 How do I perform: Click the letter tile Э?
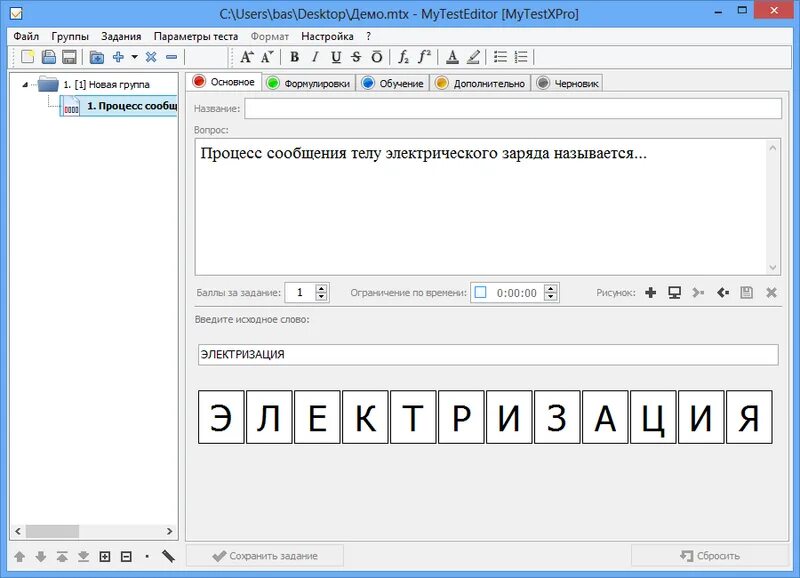[221, 417]
